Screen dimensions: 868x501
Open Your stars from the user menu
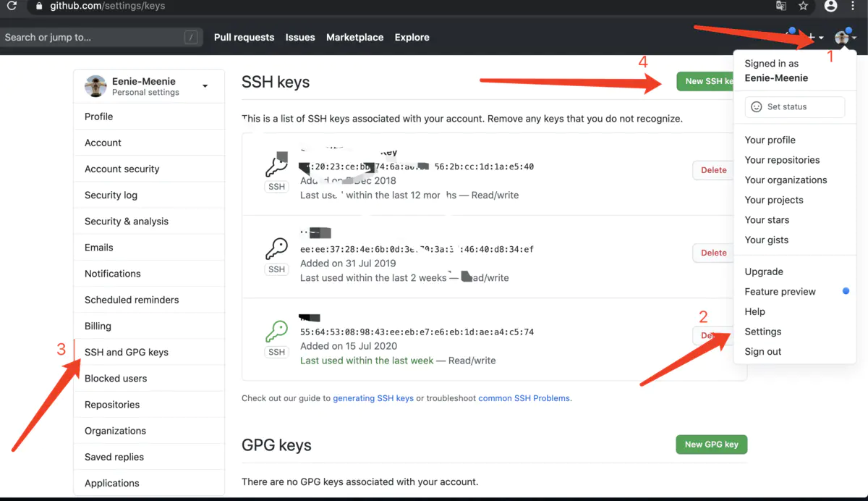[767, 220]
